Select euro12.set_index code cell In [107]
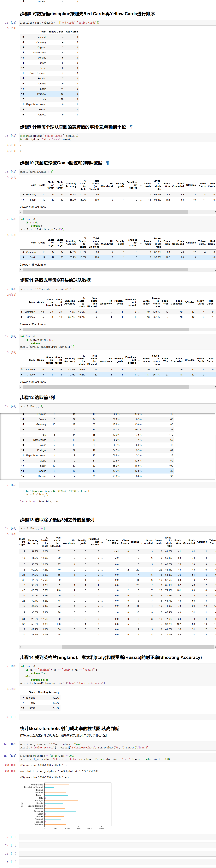Viewport: 216px width, 868px height. [115, 746]
